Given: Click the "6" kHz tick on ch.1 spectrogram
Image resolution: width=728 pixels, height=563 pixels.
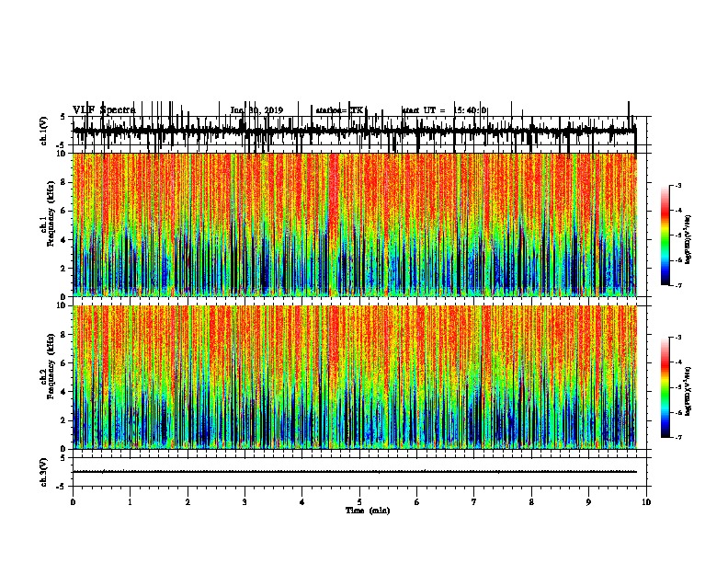Looking at the screenshot, I should tap(63, 211).
